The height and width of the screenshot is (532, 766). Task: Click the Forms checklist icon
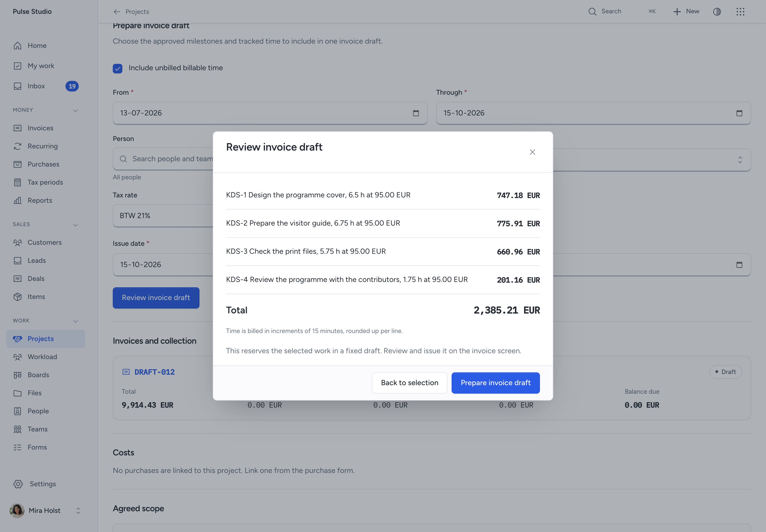[x=17, y=447]
